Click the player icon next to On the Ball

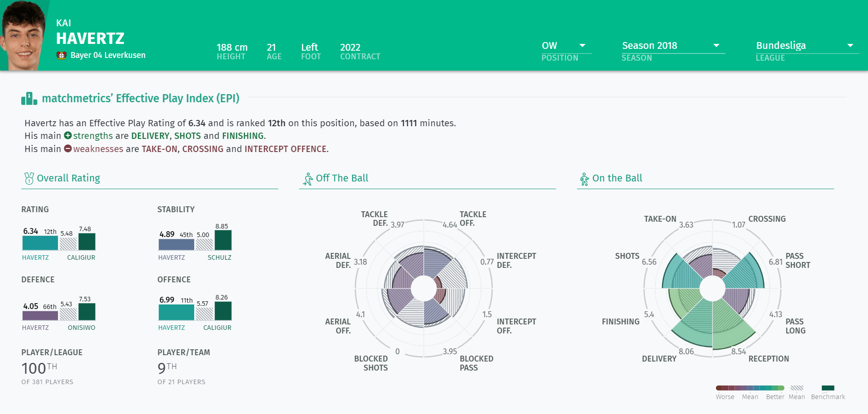click(x=584, y=179)
